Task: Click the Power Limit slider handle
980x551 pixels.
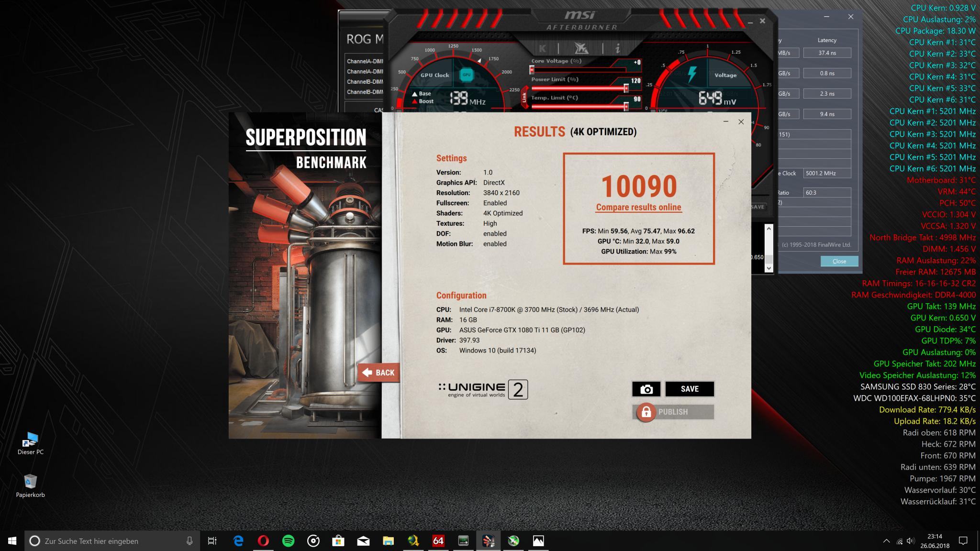Action: pos(626,88)
